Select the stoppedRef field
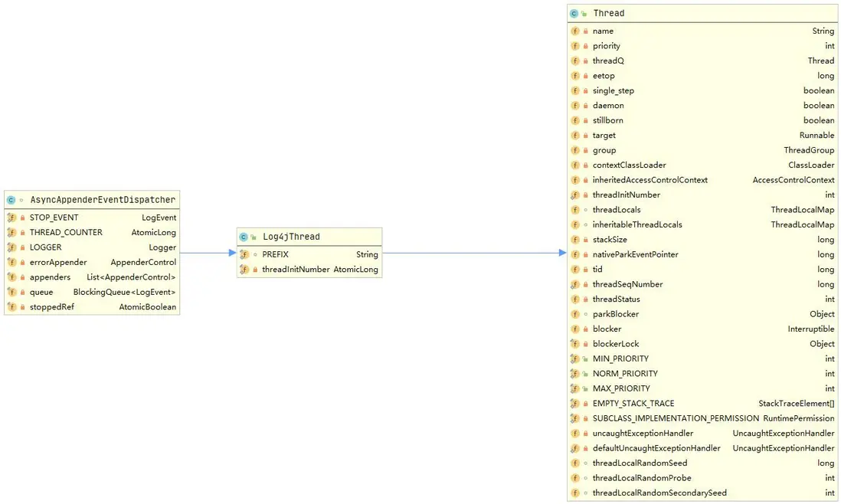The width and height of the screenshot is (841, 504). point(92,307)
